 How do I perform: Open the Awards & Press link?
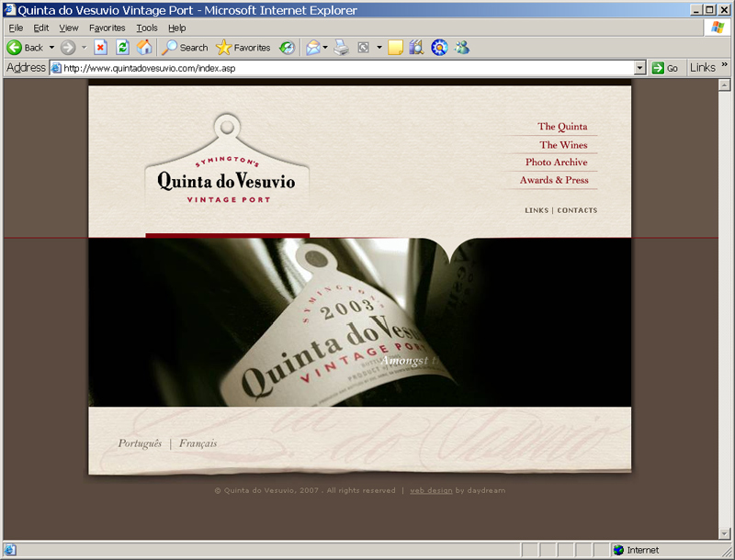554,180
